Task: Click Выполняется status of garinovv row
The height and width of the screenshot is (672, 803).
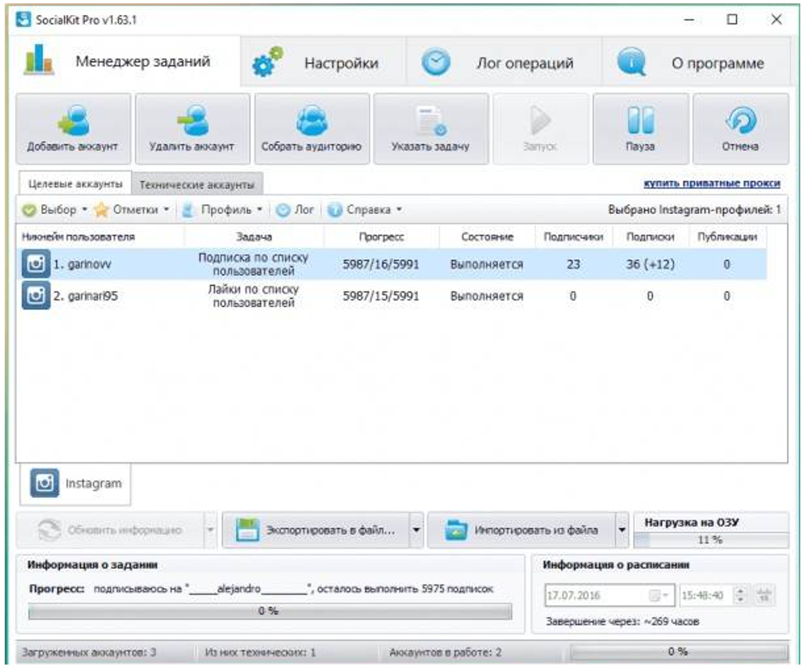Action: 487,264
